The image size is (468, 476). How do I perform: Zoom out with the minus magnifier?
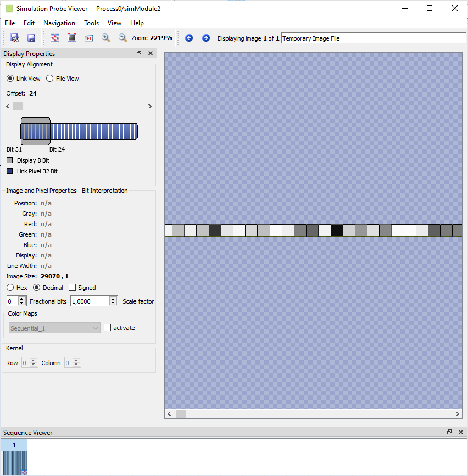(122, 38)
